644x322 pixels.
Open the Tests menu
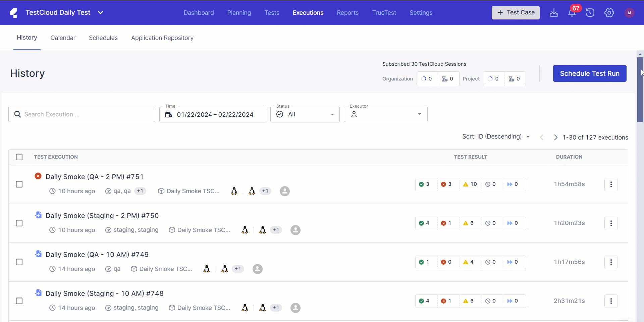coord(272,13)
